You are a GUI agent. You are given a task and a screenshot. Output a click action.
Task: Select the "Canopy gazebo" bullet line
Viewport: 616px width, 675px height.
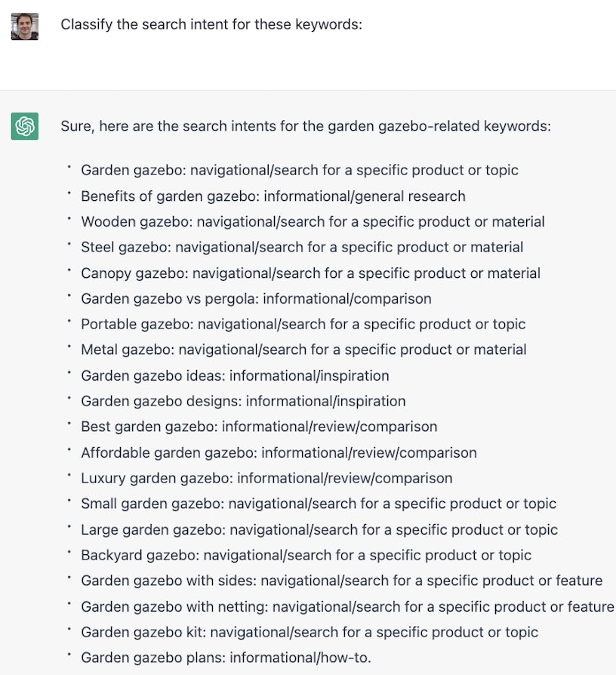pos(310,273)
